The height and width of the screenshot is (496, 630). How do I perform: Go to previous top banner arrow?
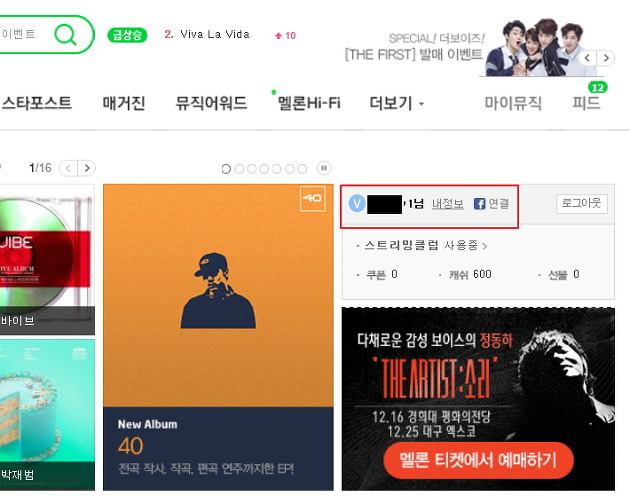coord(587,58)
